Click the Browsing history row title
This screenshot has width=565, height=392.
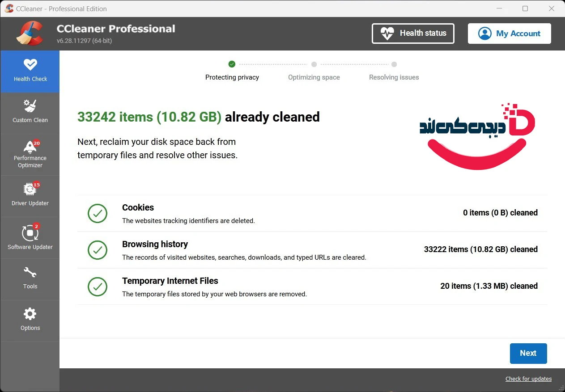point(155,244)
